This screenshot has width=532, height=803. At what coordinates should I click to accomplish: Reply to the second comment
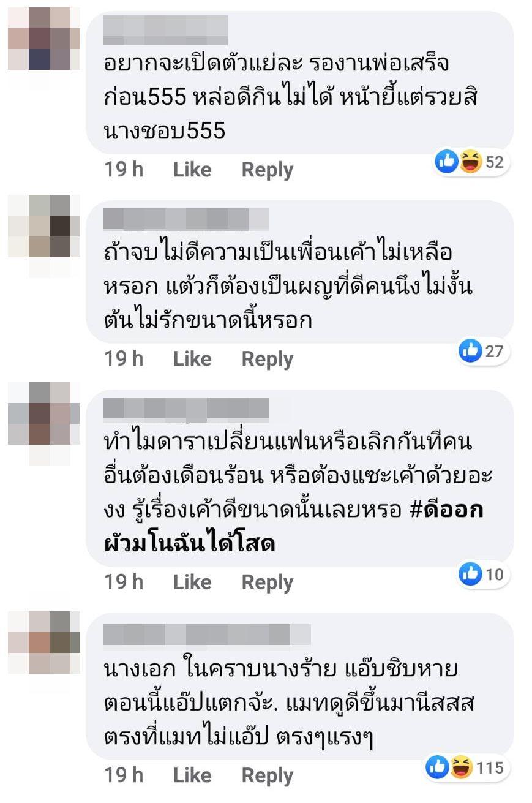click(x=268, y=359)
